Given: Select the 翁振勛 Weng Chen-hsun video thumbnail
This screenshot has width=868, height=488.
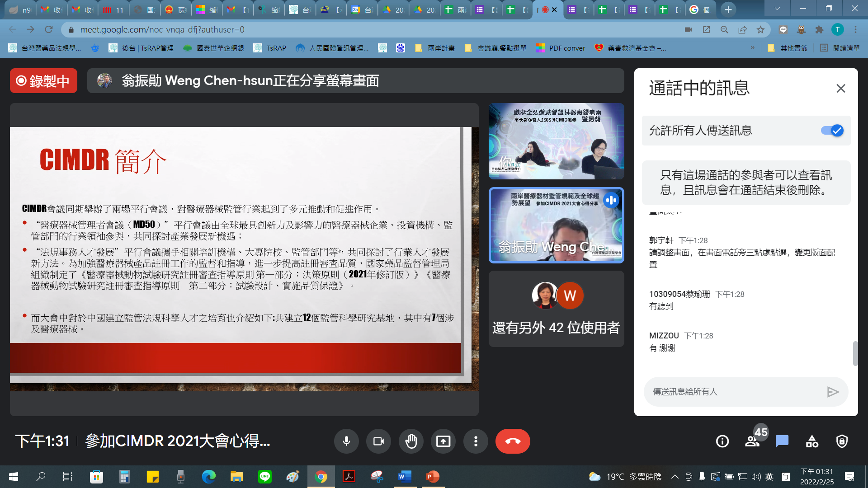Looking at the screenshot, I should (x=556, y=225).
